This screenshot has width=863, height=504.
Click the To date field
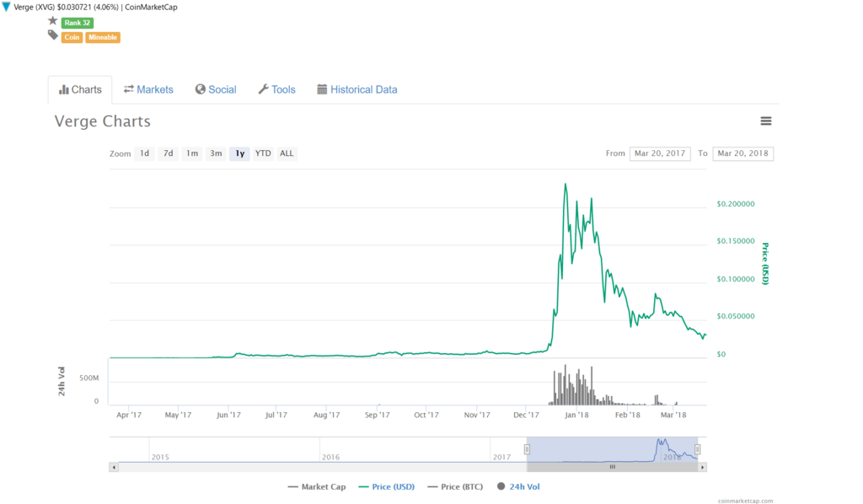click(x=743, y=153)
